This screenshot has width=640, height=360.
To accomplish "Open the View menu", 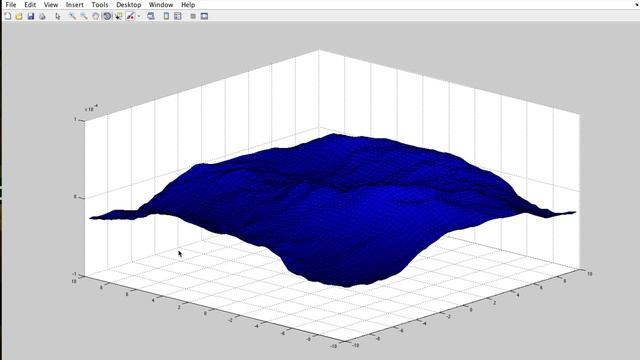I will tap(51, 5).
